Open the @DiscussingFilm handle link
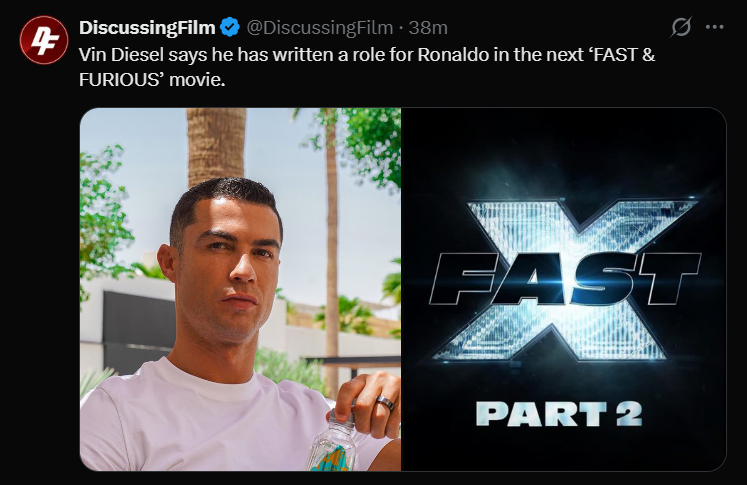The image size is (747, 485). click(319, 28)
